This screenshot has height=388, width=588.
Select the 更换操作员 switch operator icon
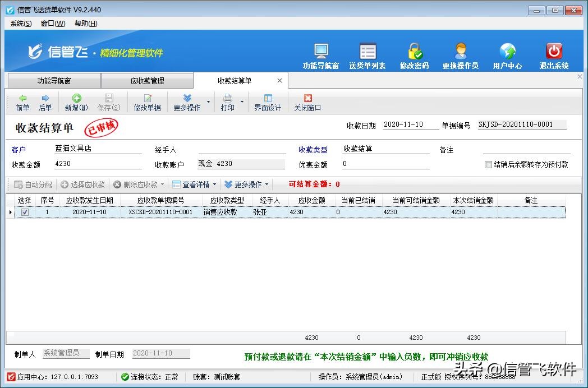click(461, 53)
